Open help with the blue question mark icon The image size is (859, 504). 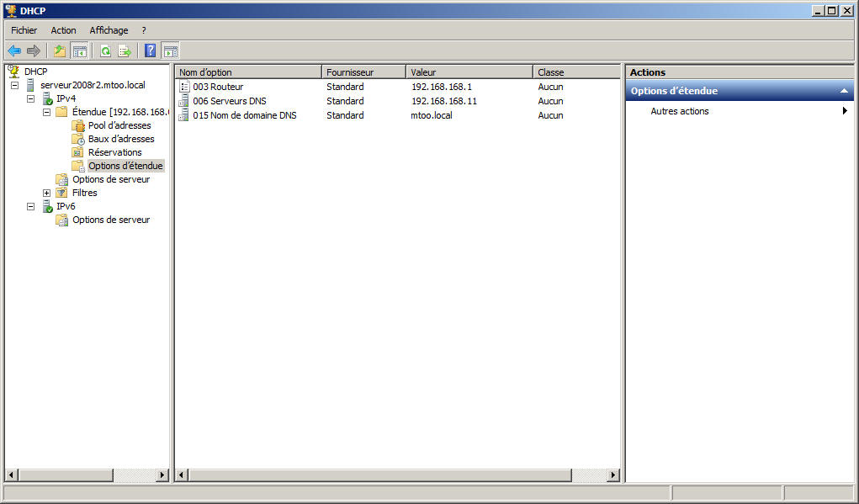150,51
